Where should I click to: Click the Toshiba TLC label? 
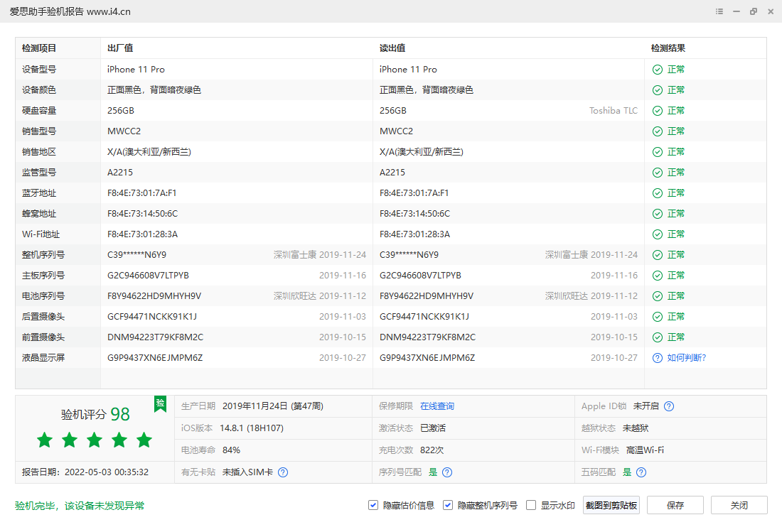click(x=614, y=111)
